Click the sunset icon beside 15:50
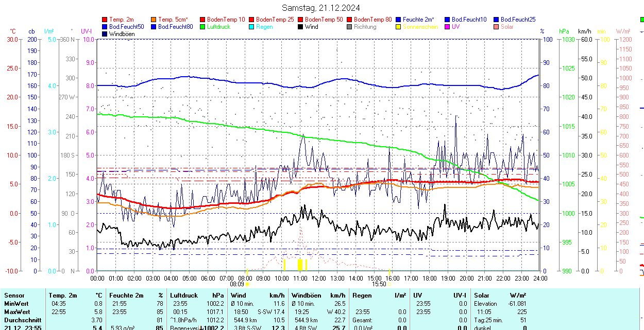The height and width of the screenshot is (330, 644). (389, 284)
